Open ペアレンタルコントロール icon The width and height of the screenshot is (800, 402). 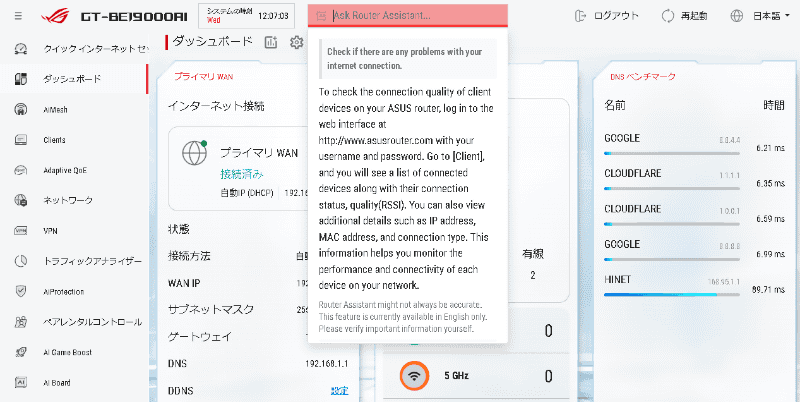pyautogui.click(x=20, y=322)
